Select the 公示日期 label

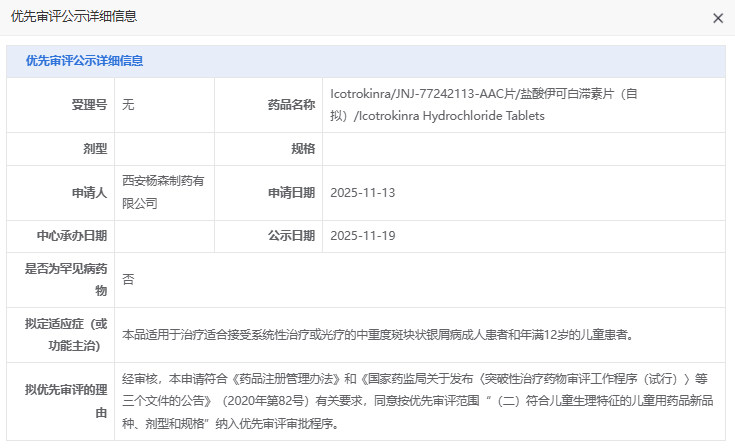click(x=291, y=236)
